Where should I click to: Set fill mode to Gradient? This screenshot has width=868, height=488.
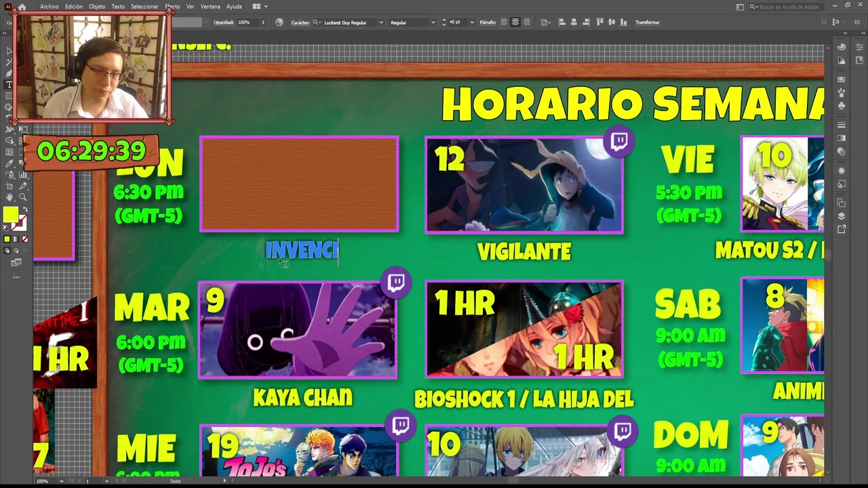[16, 239]
